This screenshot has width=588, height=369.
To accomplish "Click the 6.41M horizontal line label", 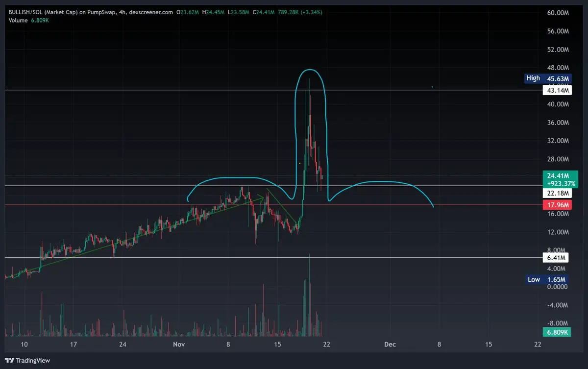I will (x=556, y=258).
